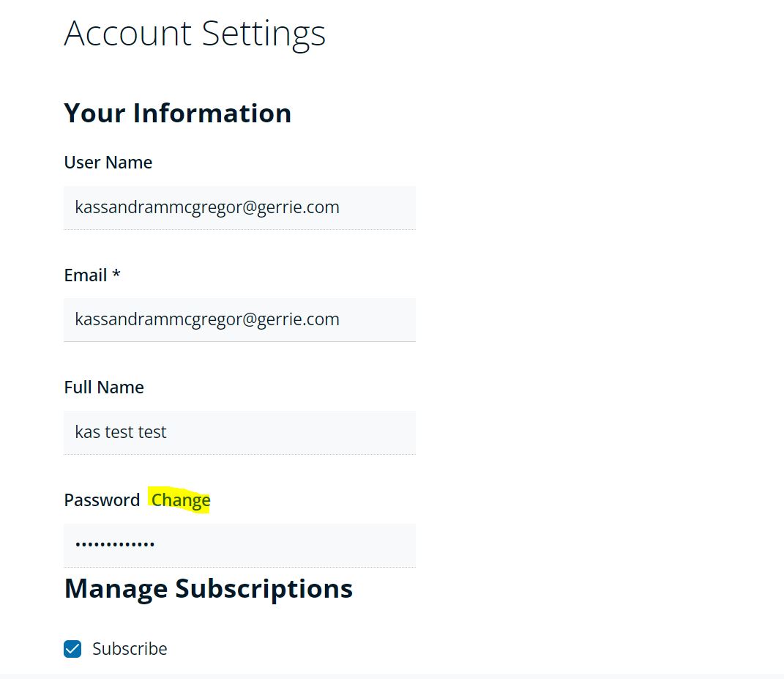Image resolution: width=784 pixels, height=679 pixels.
Task: Select the Full Name text box
Action: point(239,432)
